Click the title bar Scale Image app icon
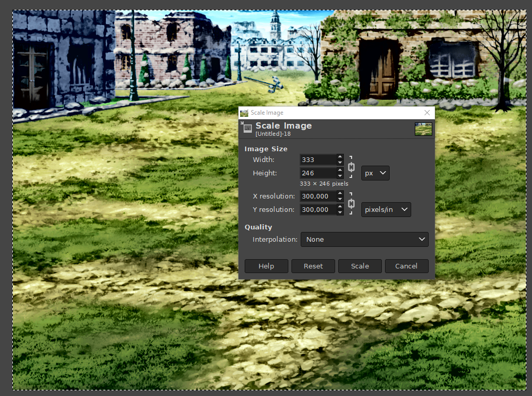The width and height of the screenshot is (532, 396). click(x=244, y=113)
